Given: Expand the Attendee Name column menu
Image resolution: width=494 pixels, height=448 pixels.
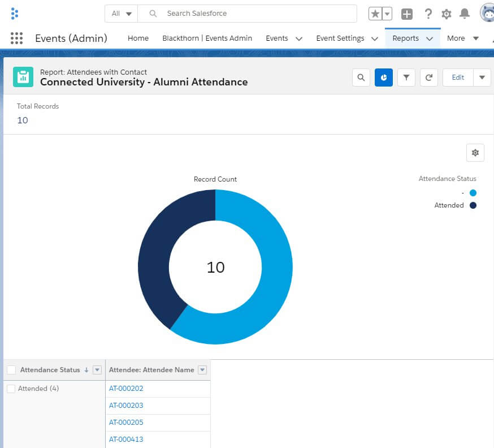Looking at the screenshot, I should point(202,370).
